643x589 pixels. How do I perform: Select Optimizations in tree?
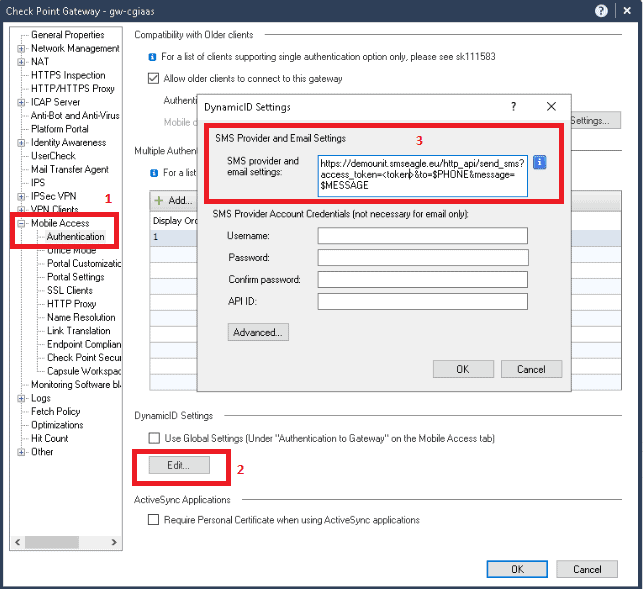click(x=57, y=425)
